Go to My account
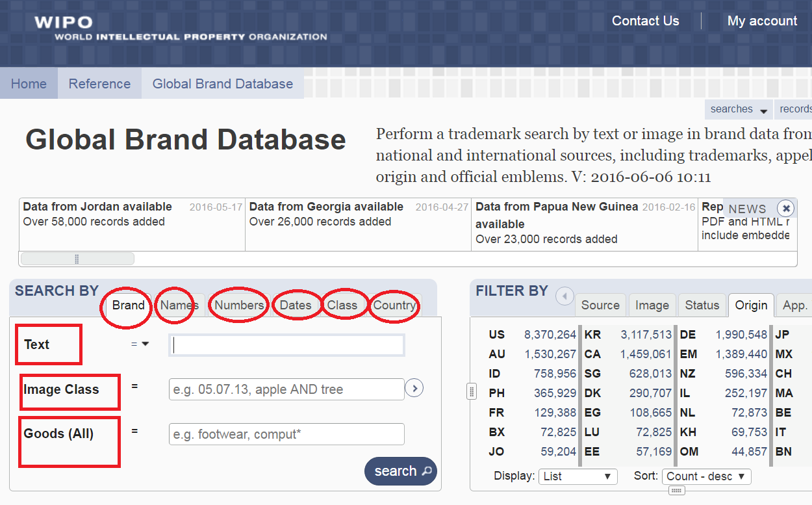The image size is (812, 505). tap(762, 21)
